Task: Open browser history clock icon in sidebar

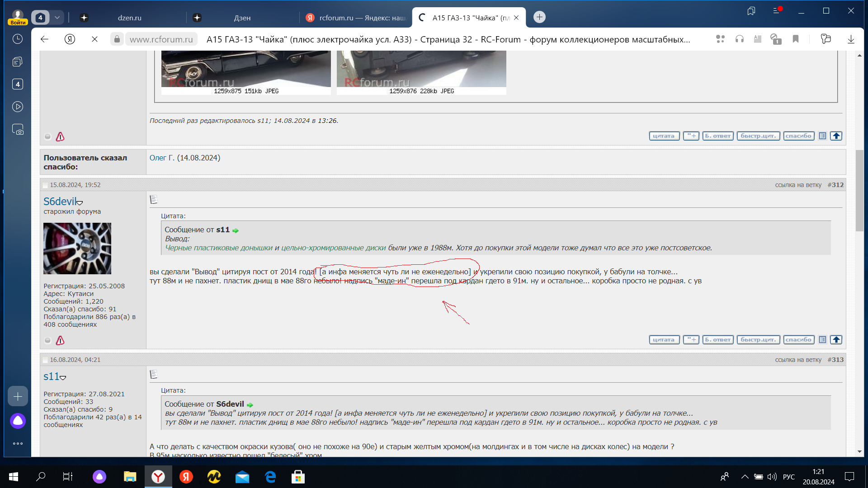Action: (18, 39)
